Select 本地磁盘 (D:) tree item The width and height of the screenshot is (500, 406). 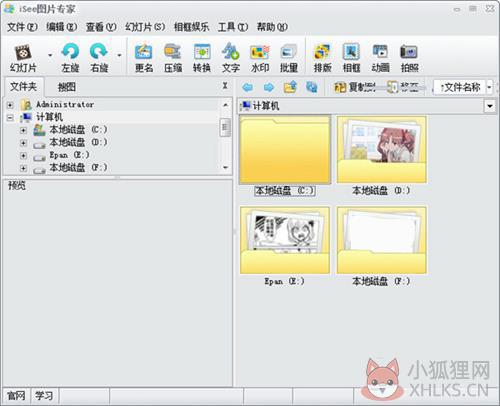(78, 142)
